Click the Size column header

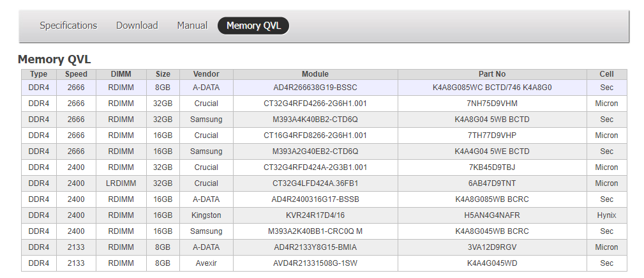click(163, 74)
